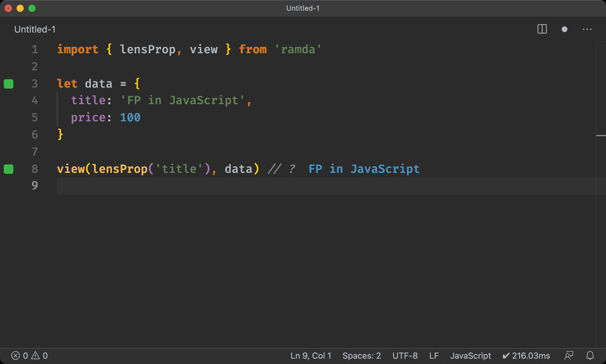The width and height of the screenshot is (606, 364).
Task: Click 'view' in the import braces on line 1
Action: pyautogui.click(x=204, y=49)
